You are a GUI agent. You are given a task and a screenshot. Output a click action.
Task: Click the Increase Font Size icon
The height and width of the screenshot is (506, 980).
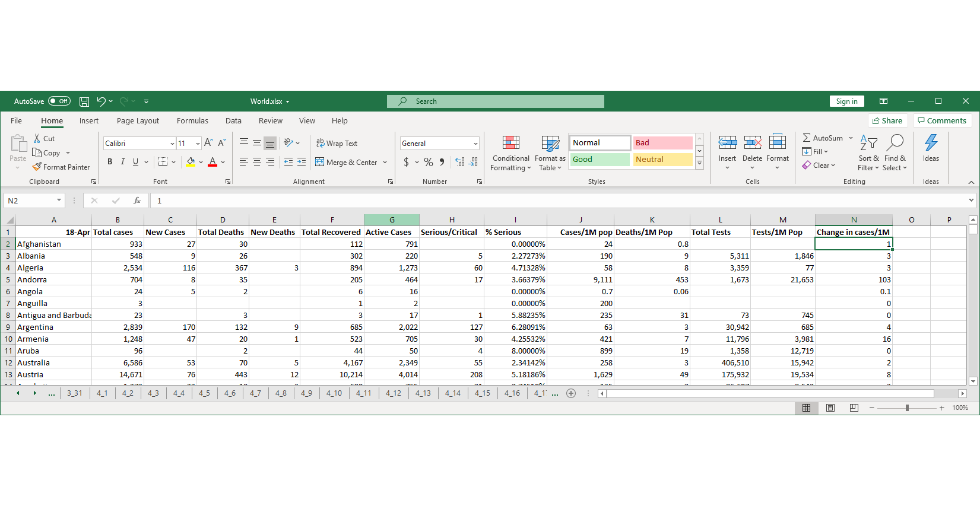point(208,143)
